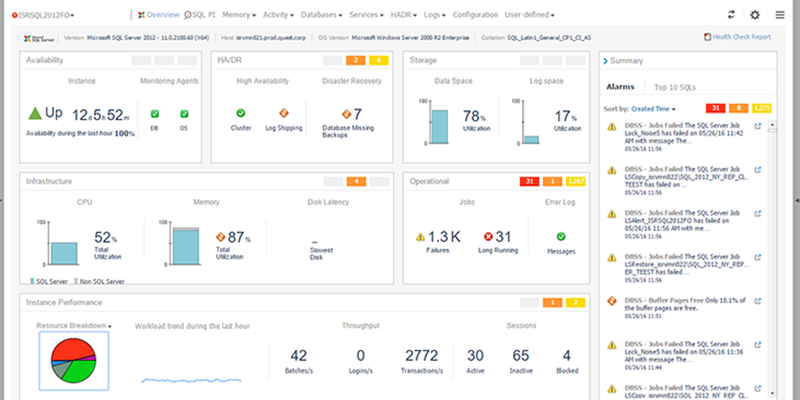Open the Logs dropdown menu
Viewport: 800px width, 400px height.
tap(435, 15)
